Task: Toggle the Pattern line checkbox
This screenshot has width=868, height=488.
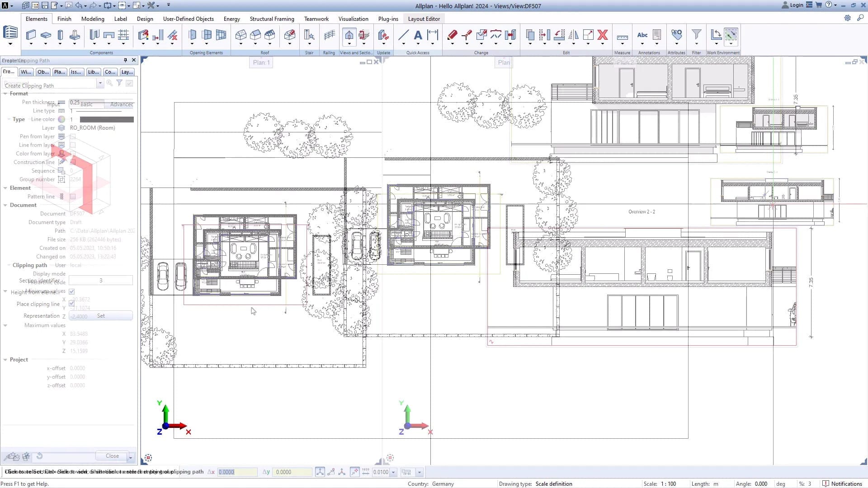Action: tap(73, 197)
